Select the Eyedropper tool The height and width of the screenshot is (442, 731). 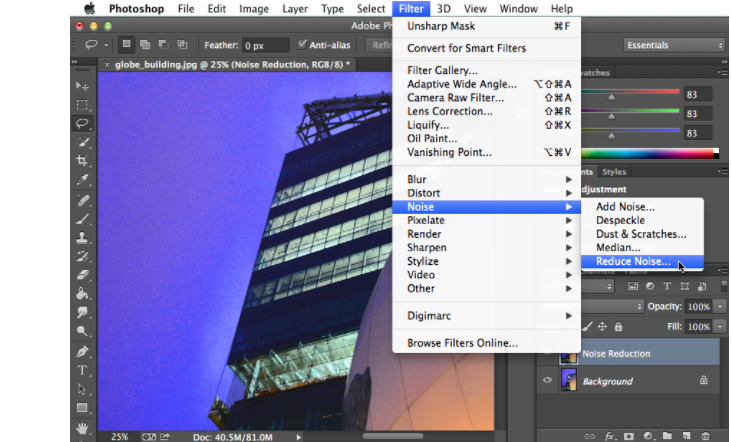pos(83,180)
